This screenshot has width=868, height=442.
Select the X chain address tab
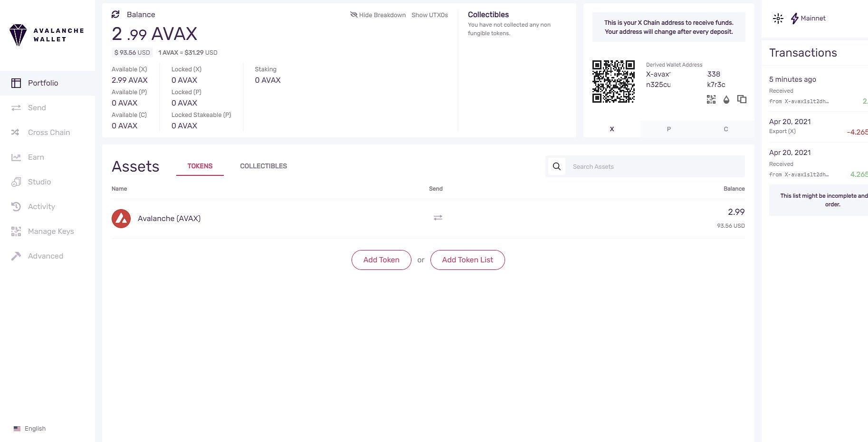click(x=612, y=129)
